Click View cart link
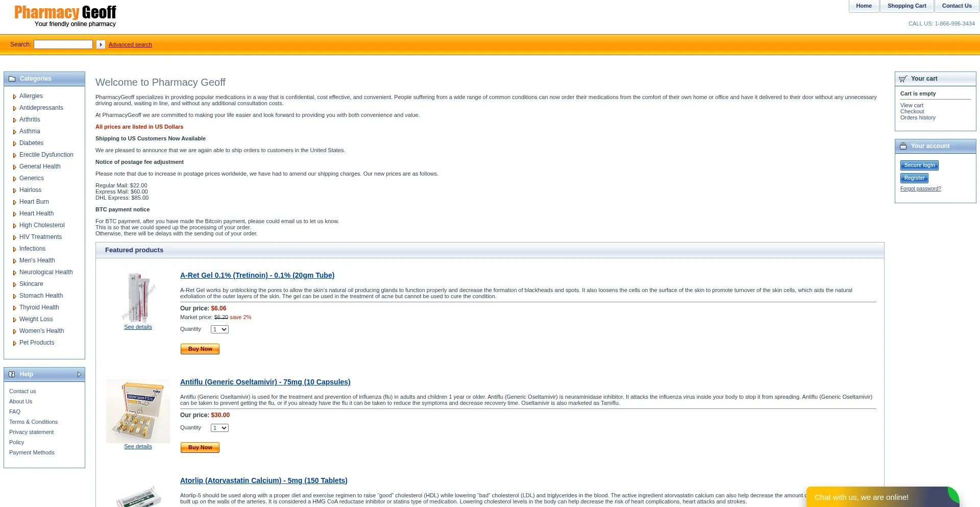 [912, 105]
